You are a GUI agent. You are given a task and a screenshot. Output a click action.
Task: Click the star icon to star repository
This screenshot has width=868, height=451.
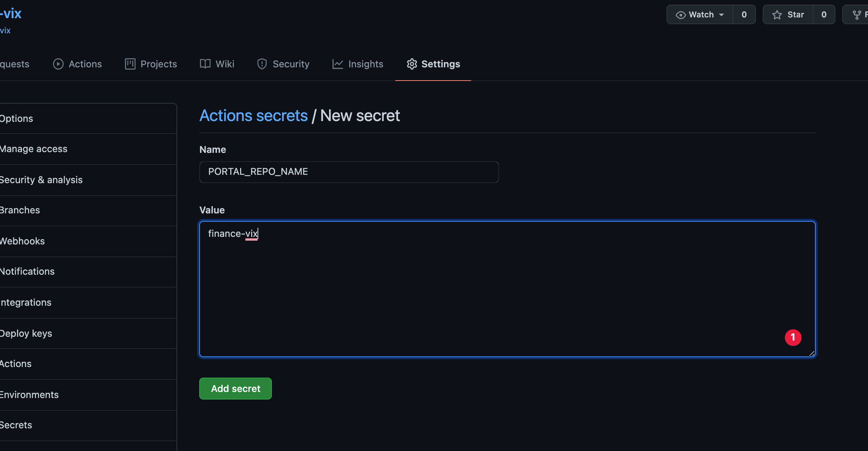(x=777, y=15)
